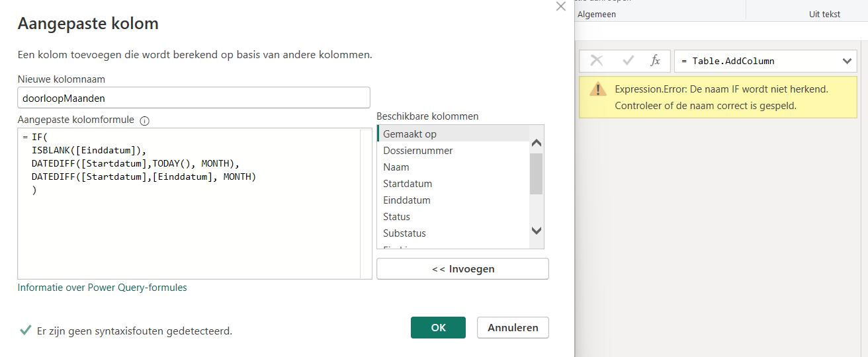This screenshot has height=357, width=868.
Task: Click the OK button
Action: coord(438,327)
